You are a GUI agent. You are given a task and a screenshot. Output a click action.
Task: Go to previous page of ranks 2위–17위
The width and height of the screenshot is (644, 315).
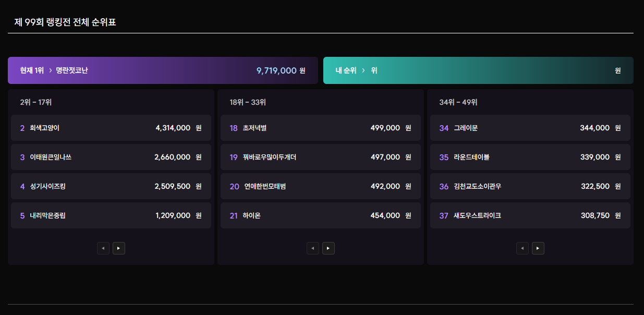tap(103, 248)
